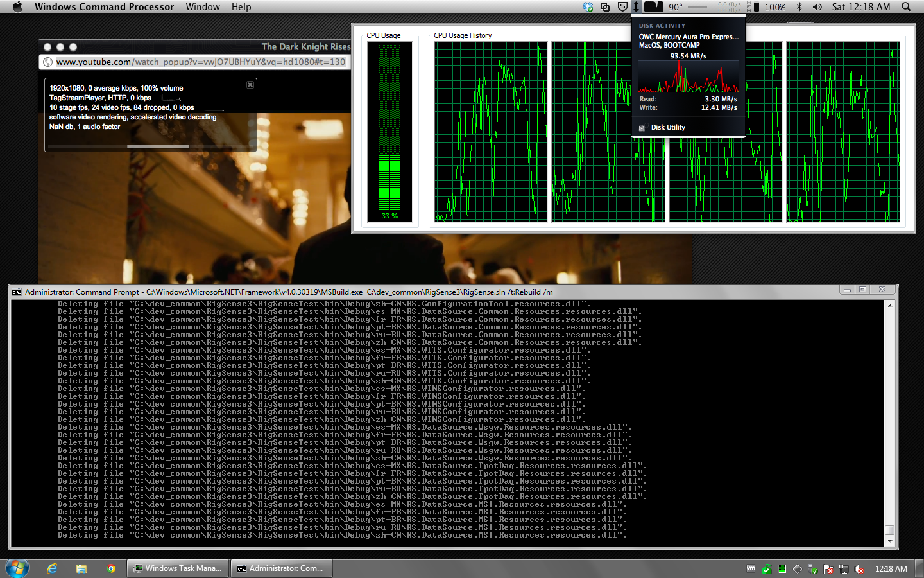
Task: Close the video stats overlay with X
Action: click(x=250, y=85)
